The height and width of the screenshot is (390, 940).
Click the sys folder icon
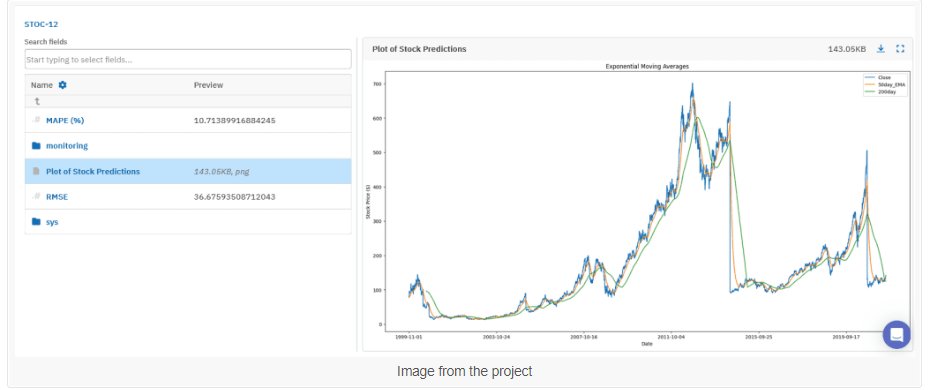(36, 222)
